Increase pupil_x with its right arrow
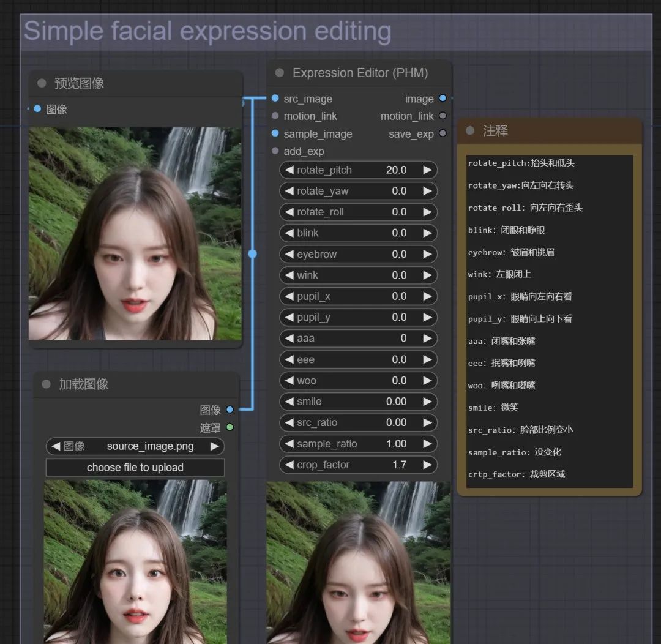Image resolution: width=661 pixels, height=644 pixels. pos(427,296)
